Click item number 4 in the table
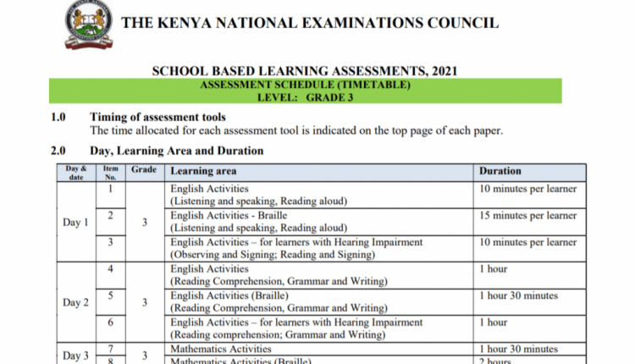Screen dimensions: 635x364 pyautogui.click(x=110, y=269)
